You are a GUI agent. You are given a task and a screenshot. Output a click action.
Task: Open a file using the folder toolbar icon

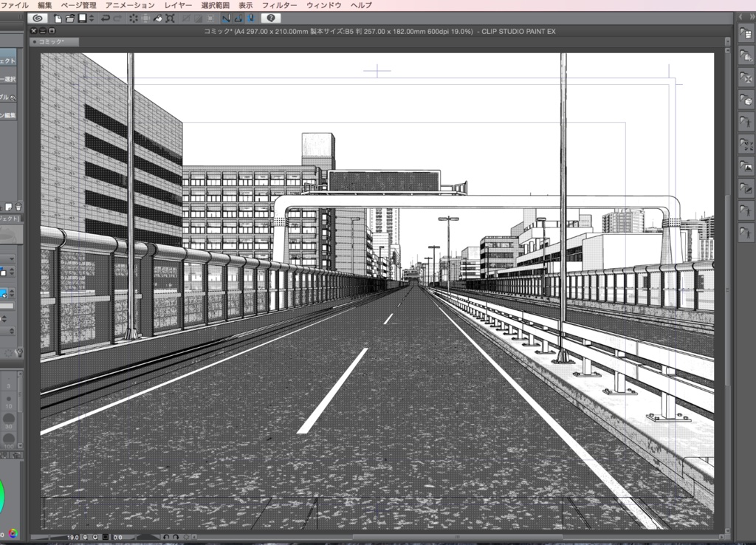tap(70, 17)
